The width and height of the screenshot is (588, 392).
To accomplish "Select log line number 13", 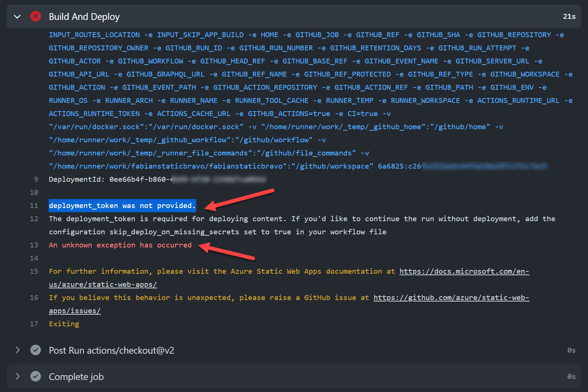I will point(34,245).
